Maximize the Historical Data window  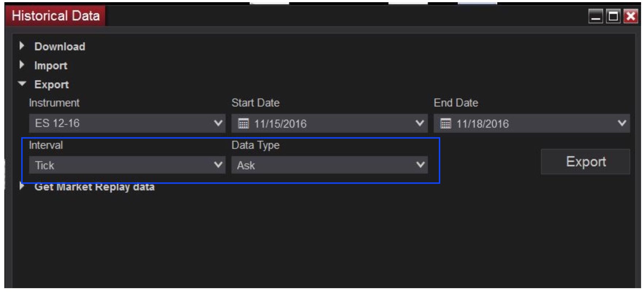click(613, 16)
